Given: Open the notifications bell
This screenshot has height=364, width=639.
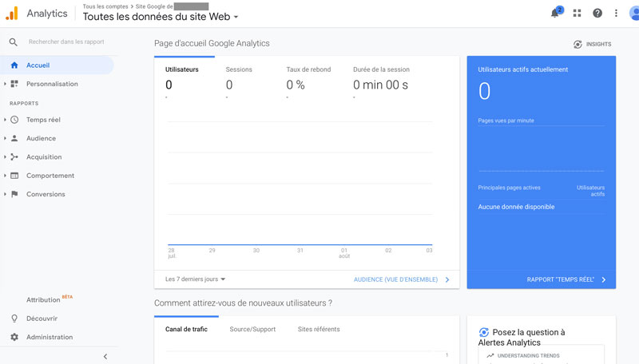Looking at the screenshot, I should coord(555,13).
